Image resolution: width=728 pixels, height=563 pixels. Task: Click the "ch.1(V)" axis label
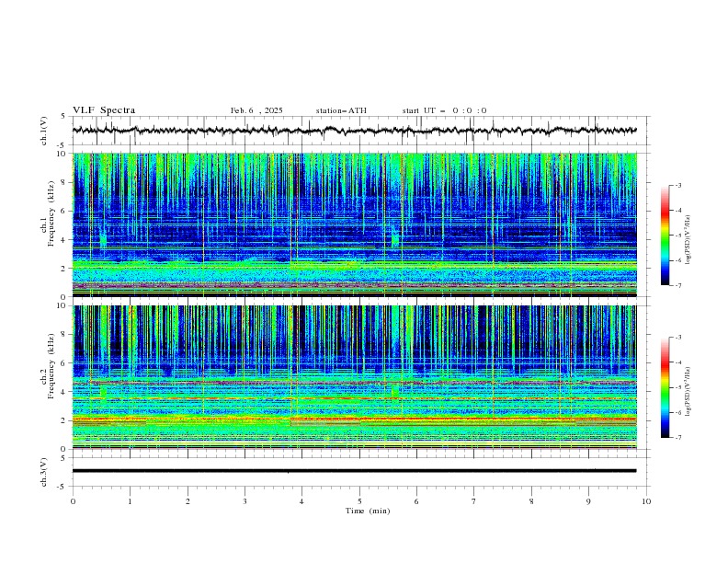[x=43, y=131]
